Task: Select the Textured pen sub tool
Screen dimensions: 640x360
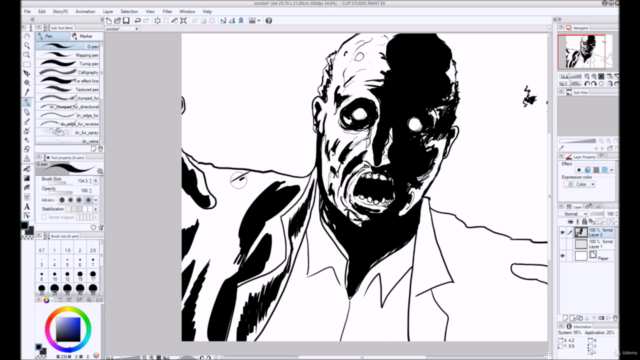Action: click(68, 89)
